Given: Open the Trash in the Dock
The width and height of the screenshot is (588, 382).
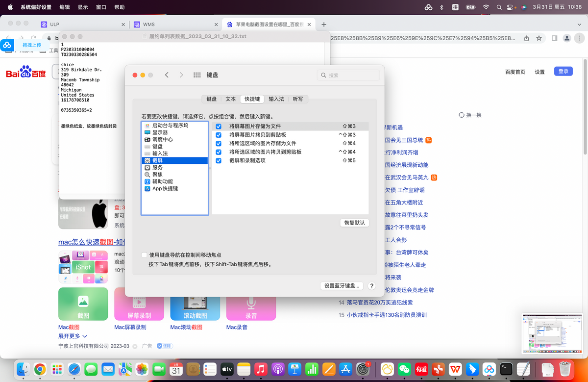Looking at the screenshot, I should click(565, 369).
